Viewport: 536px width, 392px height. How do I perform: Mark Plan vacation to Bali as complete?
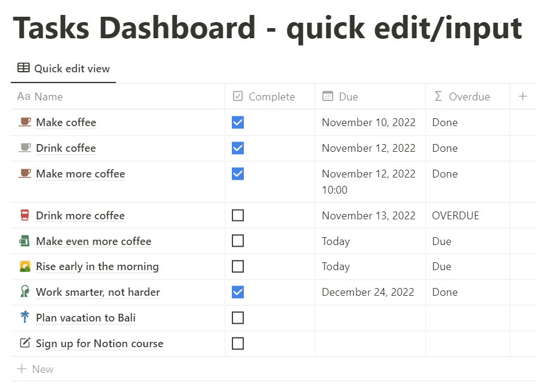pos(238,317)
